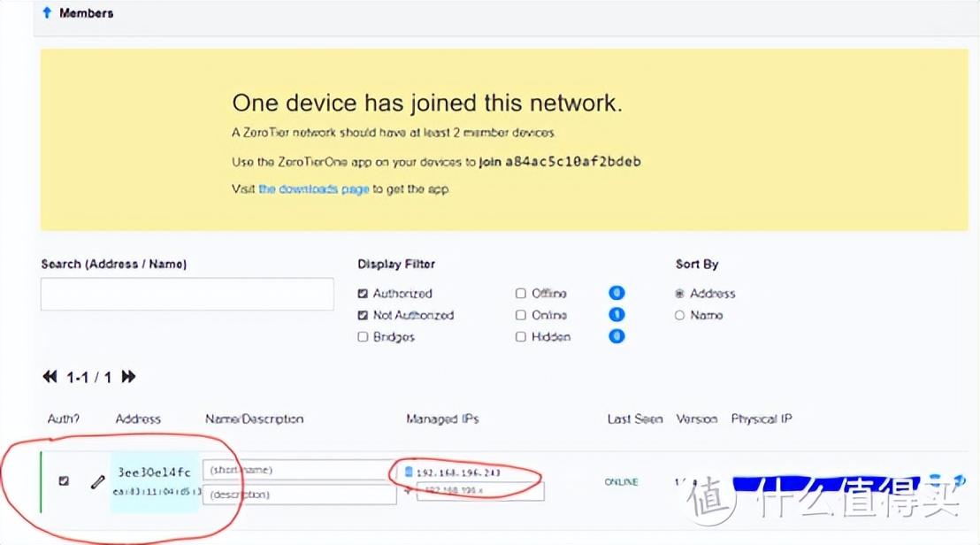
Task: Focus the Search Address / Name field
Action: [187, 294]
